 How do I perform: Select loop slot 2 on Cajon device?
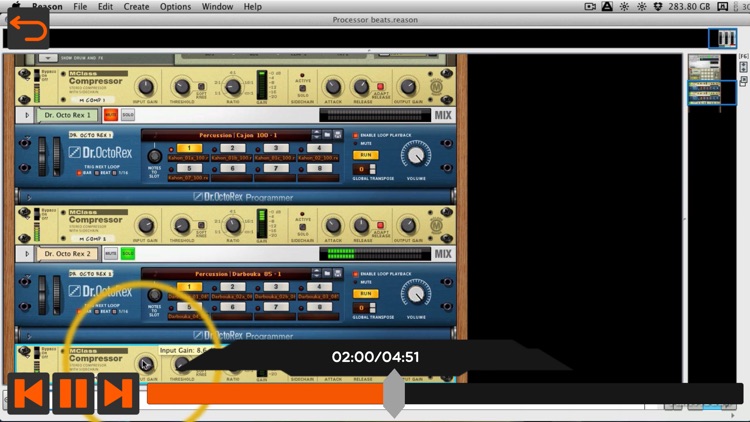pos(232,148)
